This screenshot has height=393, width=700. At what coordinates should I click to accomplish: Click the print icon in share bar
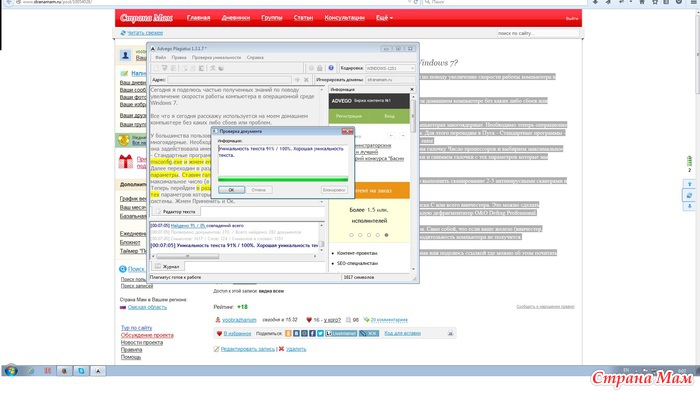pyautogui.click(x=450, y=333)
